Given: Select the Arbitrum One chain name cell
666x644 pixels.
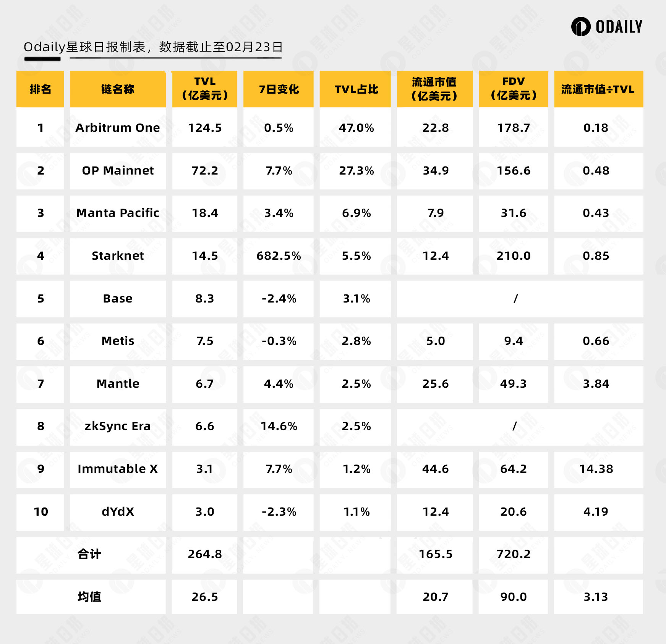Looking at the screenshot, I should click(x=118, y=128).
